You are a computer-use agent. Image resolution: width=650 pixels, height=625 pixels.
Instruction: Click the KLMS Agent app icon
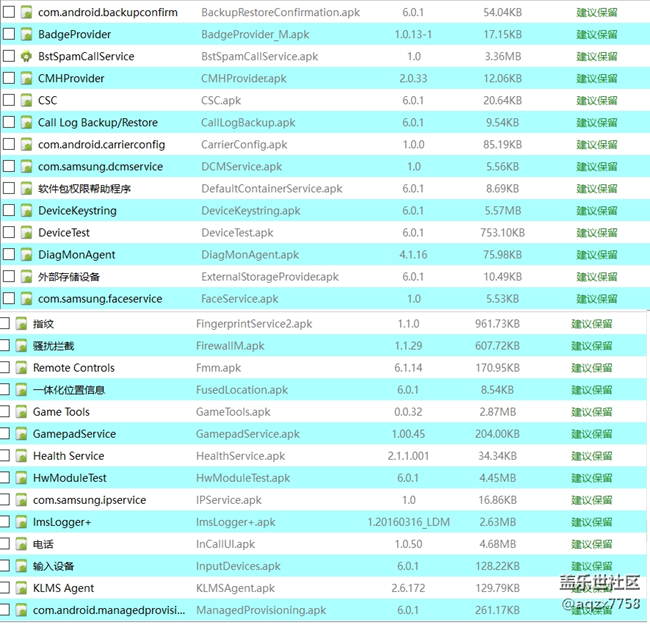pos(21,588)
